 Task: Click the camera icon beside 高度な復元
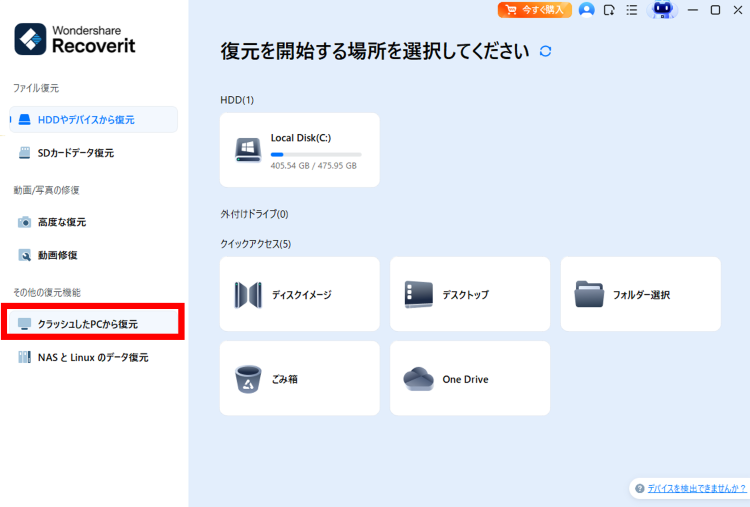click(x=24, y=222)
